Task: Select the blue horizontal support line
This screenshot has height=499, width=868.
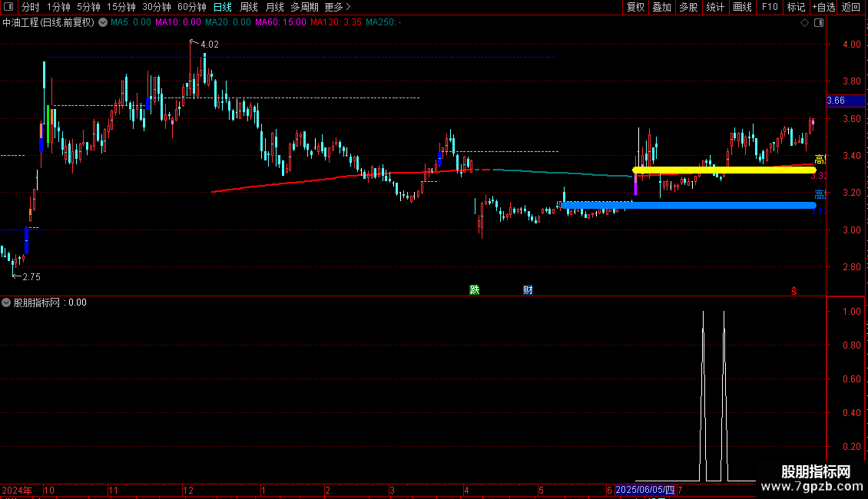Action: click(x=689, y=205)
